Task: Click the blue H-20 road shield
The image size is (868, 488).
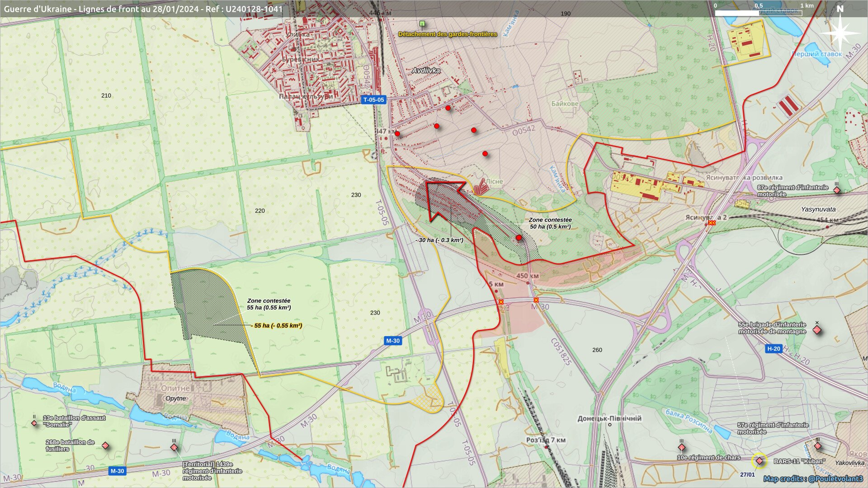Action: point(774,348)
